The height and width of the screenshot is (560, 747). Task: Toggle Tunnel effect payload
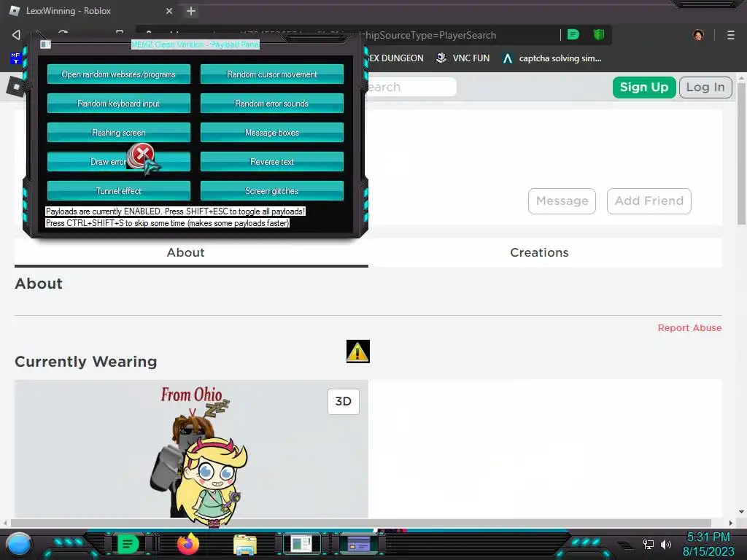[119, 191]
